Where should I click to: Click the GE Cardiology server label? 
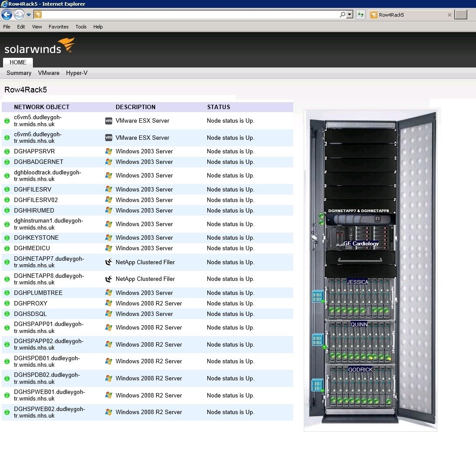click(x=361, y=243)
